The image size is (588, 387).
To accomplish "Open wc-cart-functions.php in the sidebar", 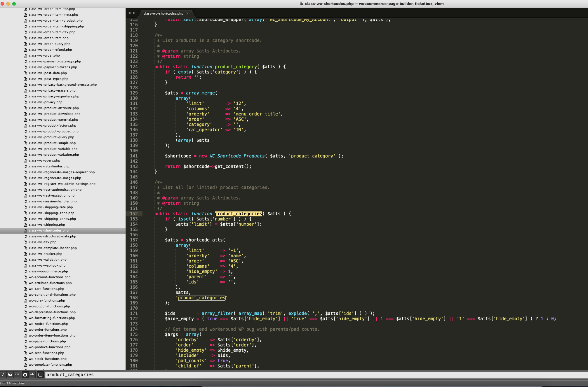I will [46, 289].
